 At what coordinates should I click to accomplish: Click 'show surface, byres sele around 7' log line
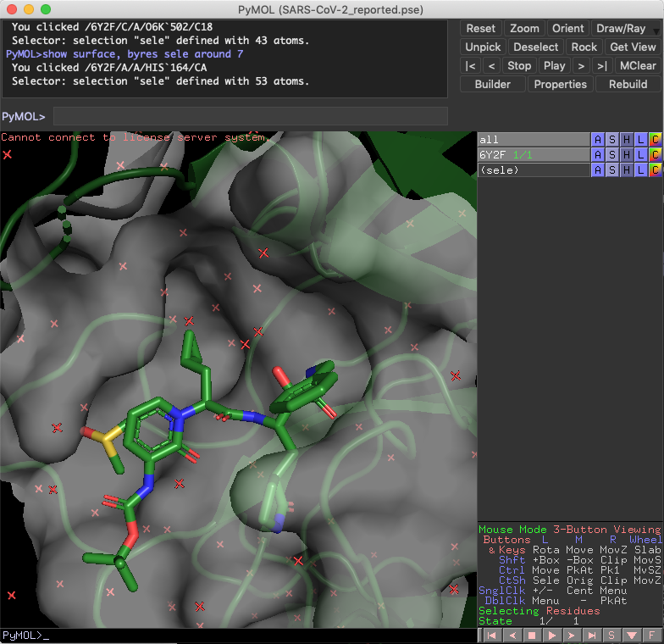125,54
